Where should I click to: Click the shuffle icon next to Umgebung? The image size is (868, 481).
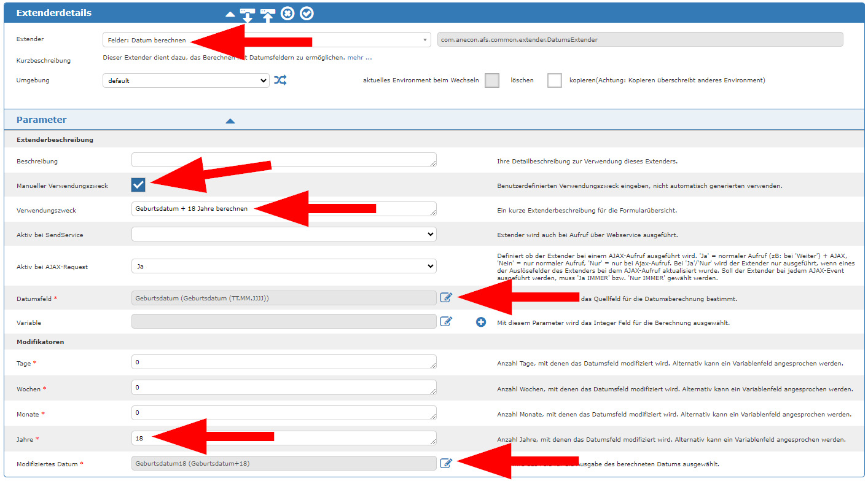point(280,80)
